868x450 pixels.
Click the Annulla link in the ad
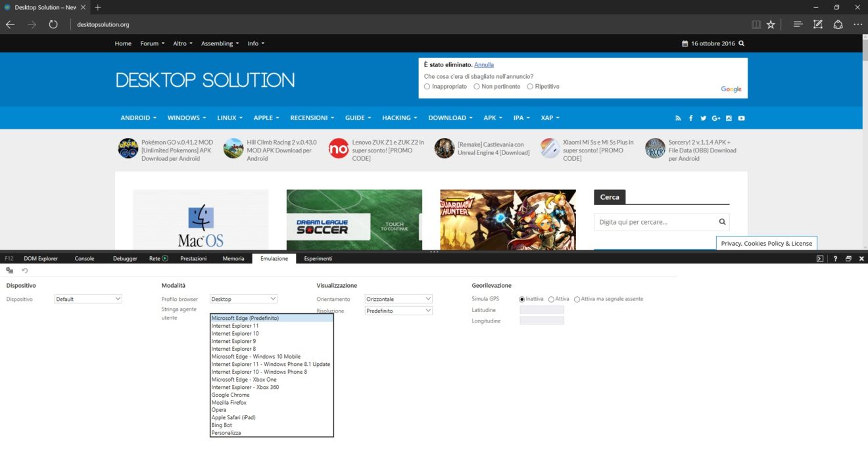click(x=483, y=65)
